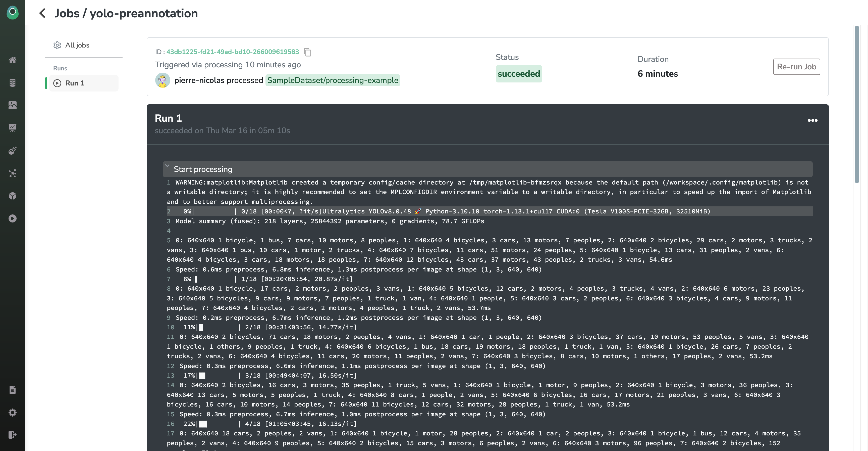868x451 pixels.
Task: Collapse the Start processing log section
Action: (x=167, y=166)
